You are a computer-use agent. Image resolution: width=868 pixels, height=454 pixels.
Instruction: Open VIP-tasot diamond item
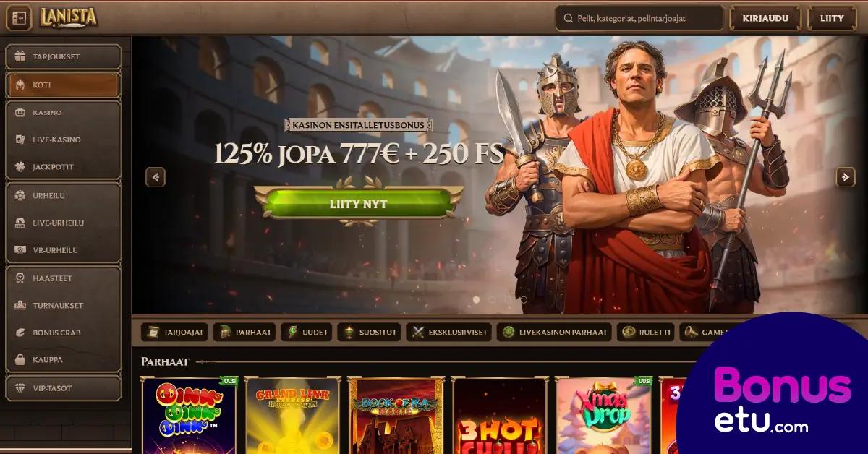(x=64, y=388)
